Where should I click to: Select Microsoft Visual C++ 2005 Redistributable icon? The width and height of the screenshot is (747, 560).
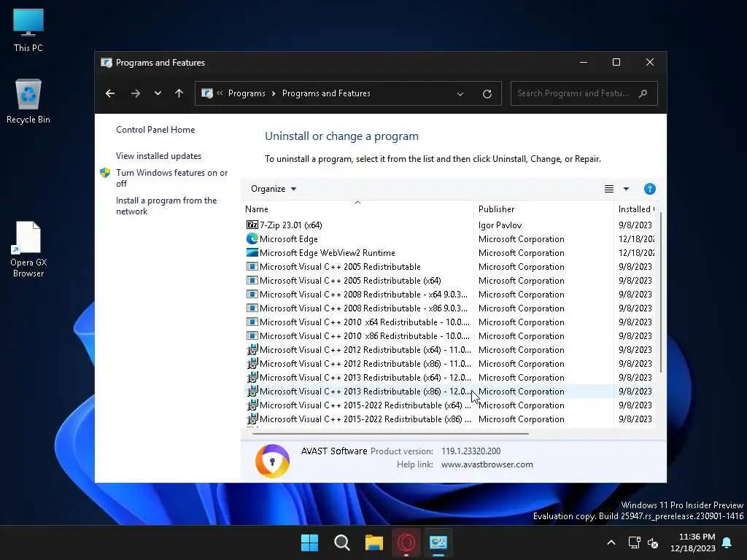(252, 267)
